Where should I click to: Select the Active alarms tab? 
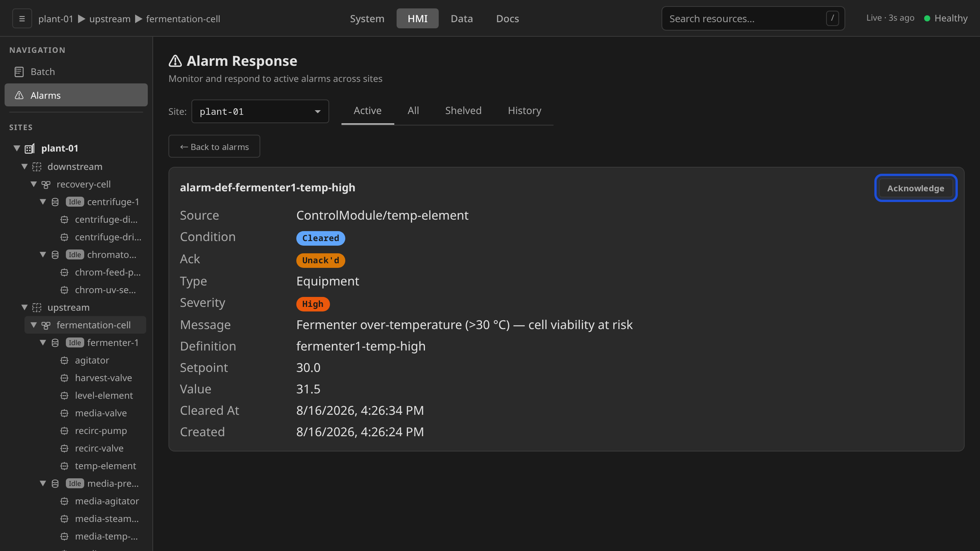367,111
